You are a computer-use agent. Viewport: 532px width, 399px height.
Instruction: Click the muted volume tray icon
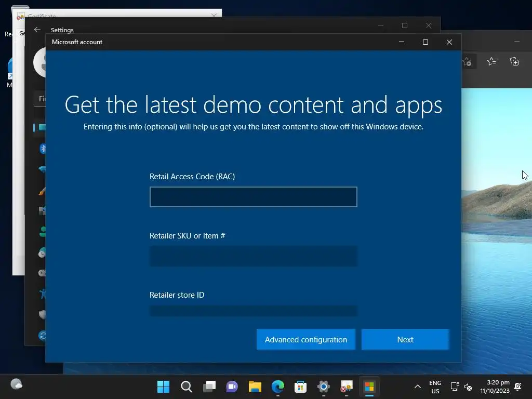click(x=468, y=387)
